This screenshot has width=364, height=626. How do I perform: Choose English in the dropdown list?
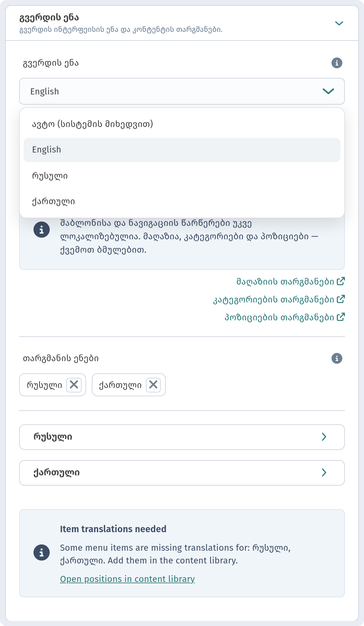coord(182,150)
